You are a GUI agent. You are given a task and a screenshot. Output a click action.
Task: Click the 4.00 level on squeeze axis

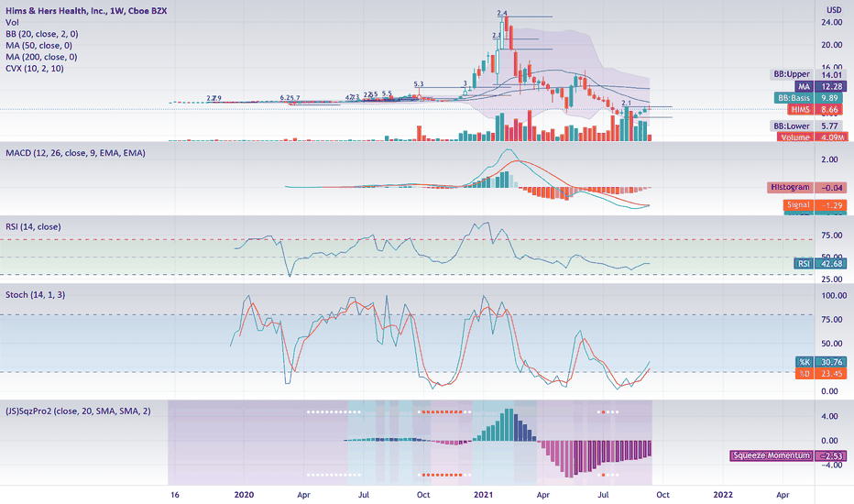pyautogui.click(x=829, y=416)
